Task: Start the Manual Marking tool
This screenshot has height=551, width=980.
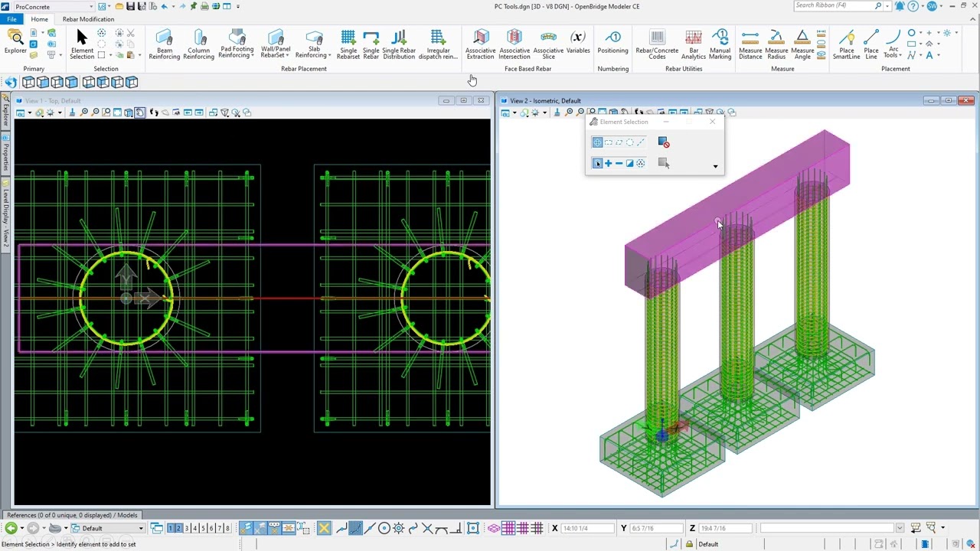Action: (720, 44)
